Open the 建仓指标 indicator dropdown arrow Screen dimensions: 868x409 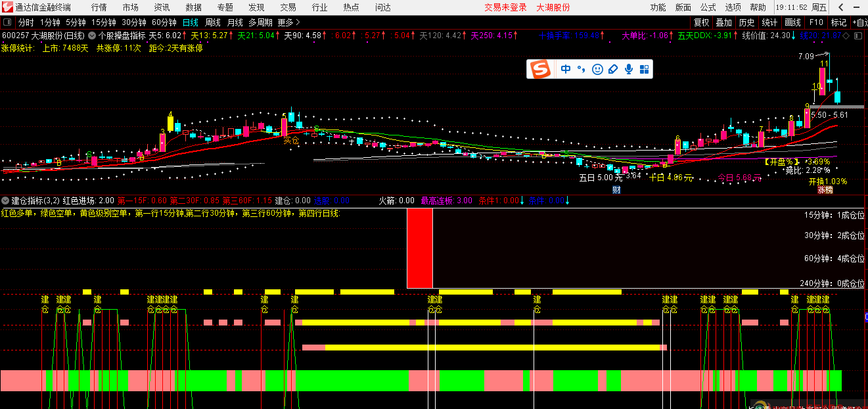(5, 200)
